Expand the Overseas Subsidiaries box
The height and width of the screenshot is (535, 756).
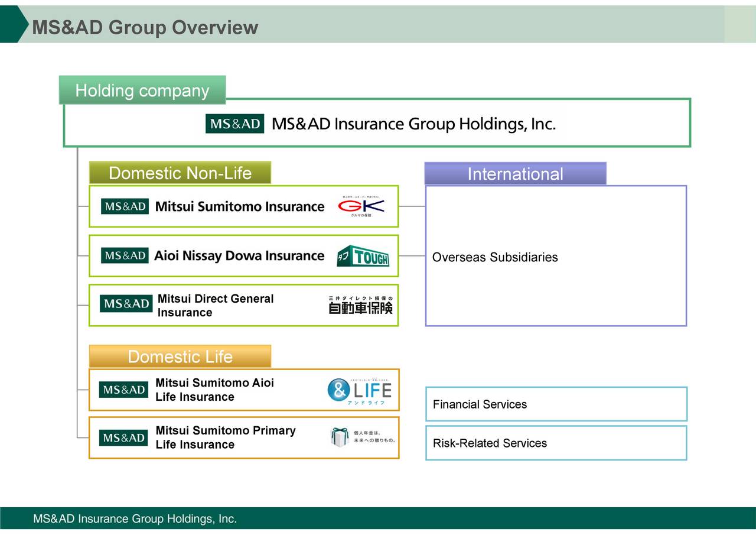click(x=555, y=257)
